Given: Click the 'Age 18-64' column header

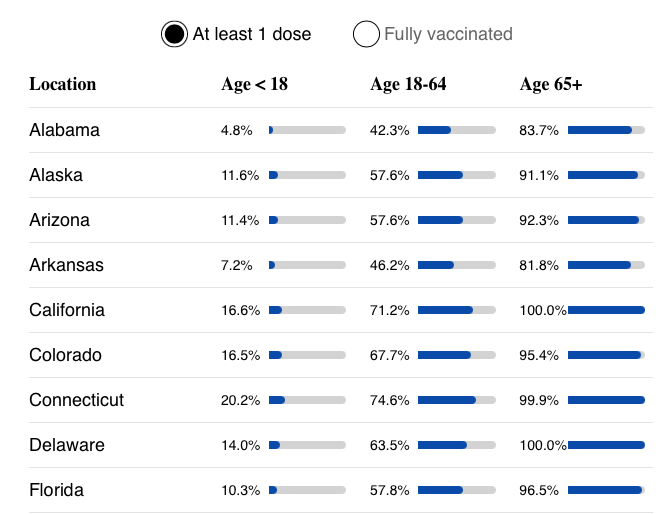Looking at the screenshot, I should coord(408,84).
